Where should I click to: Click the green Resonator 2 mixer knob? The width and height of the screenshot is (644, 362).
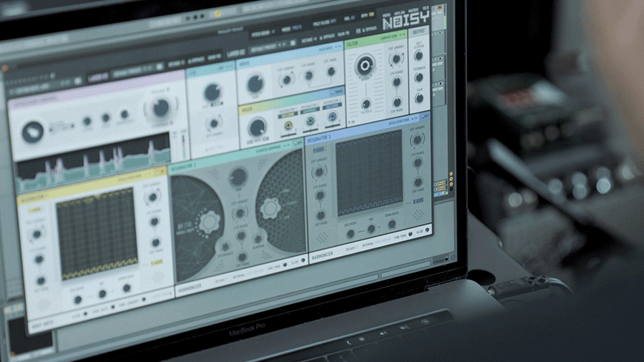tap(310, 121)
